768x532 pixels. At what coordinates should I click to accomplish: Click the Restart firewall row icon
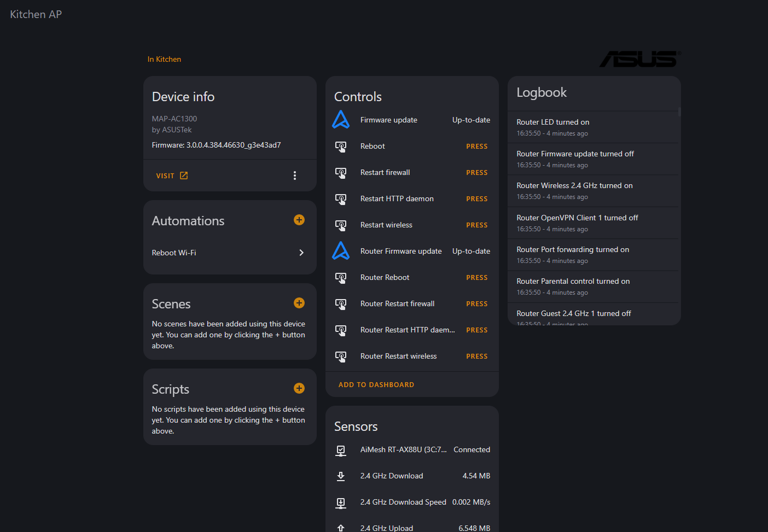(x=341, y=173)
